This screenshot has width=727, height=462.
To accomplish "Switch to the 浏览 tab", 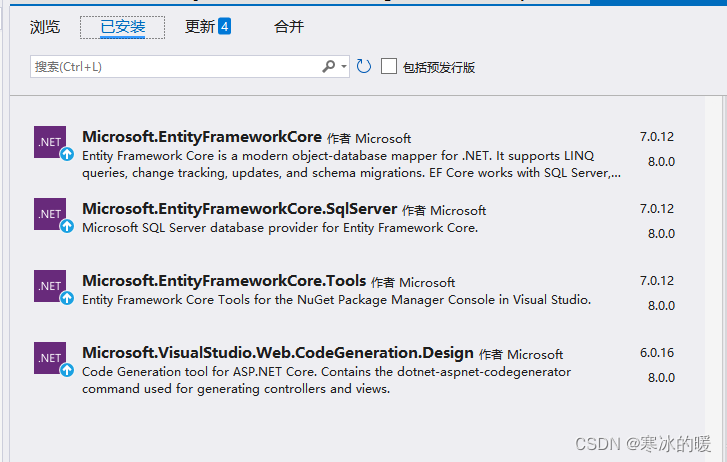I will (x=45, y=26).
